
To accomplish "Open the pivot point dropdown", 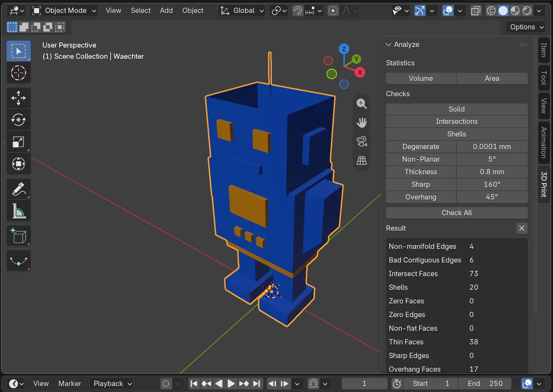I will coord(279,10).
